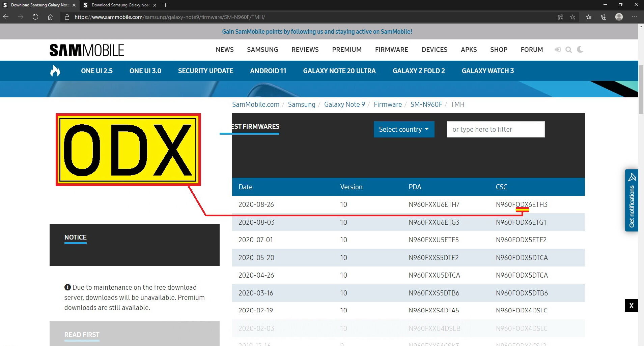Select the LATEST FIRMWARES tab heading
Viewport: 644px width, 346px height.
pyautogui.click(x=255, y=127)
